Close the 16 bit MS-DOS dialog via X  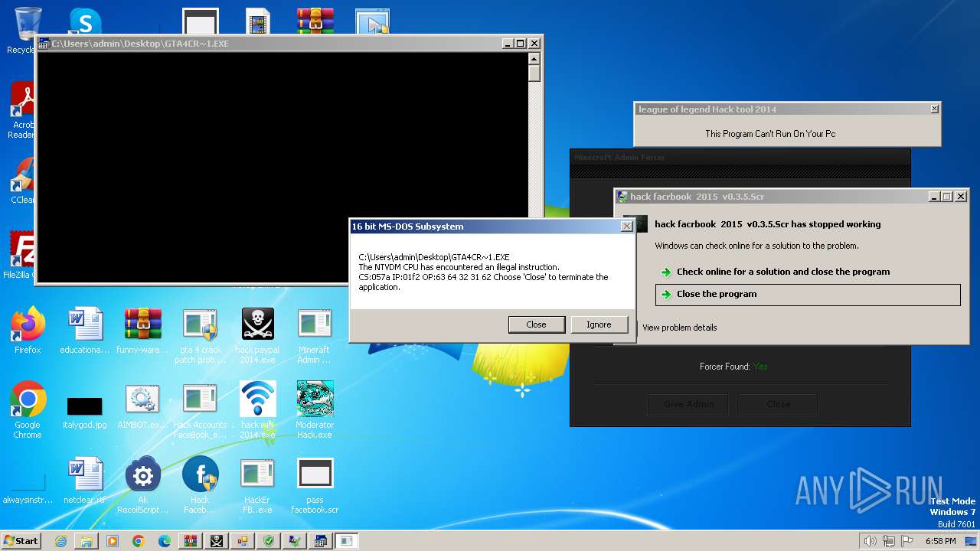(626, 227)
